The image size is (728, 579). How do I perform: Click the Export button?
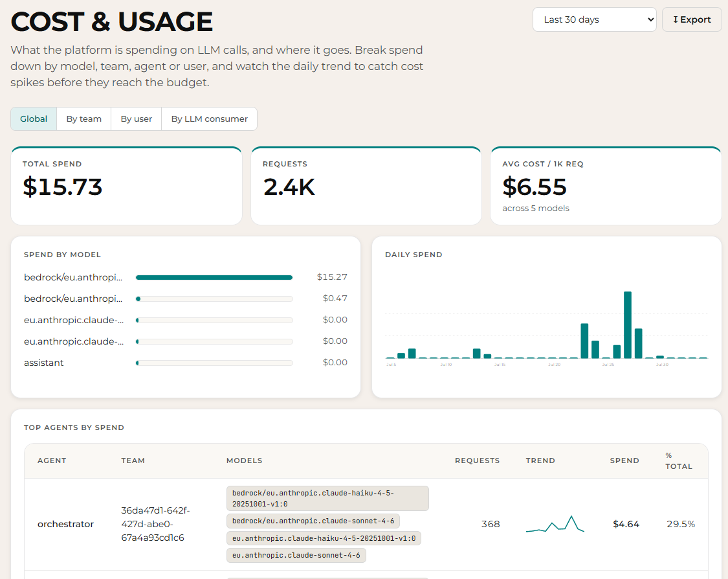pos(692,19)
